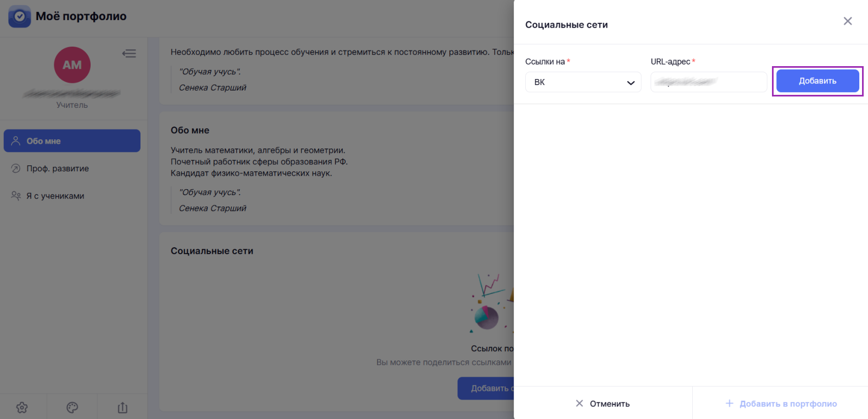
Task: Select the Обо мне menu item
Action: pyautogui.click(x=72, y=141)
